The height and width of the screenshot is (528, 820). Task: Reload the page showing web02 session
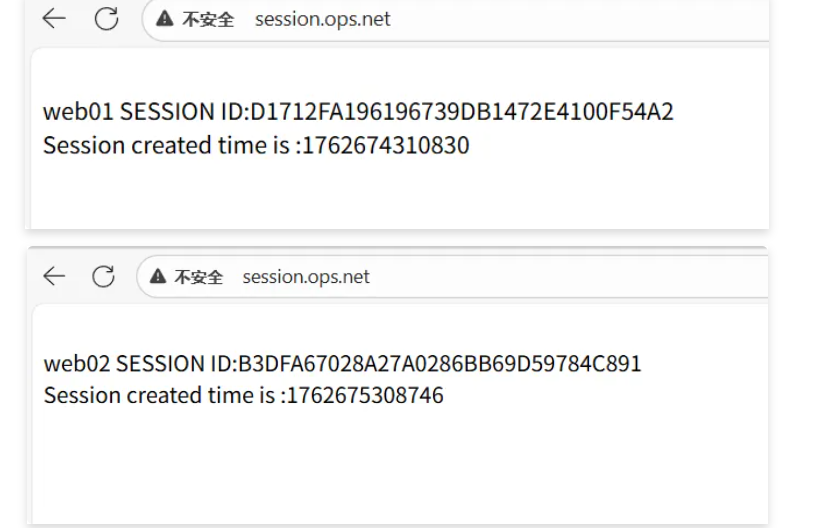click(x=104, y=276)
